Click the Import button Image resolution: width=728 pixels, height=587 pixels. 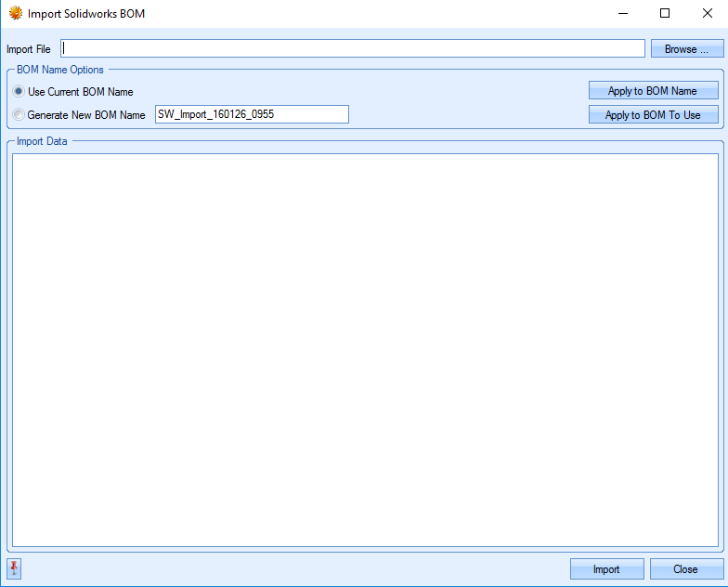click(607, 568)
